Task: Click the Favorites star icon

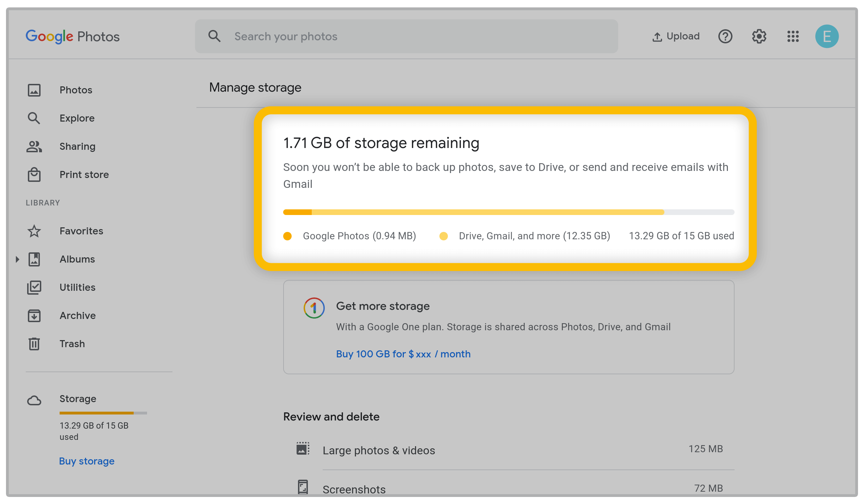Action: [34, 231]
